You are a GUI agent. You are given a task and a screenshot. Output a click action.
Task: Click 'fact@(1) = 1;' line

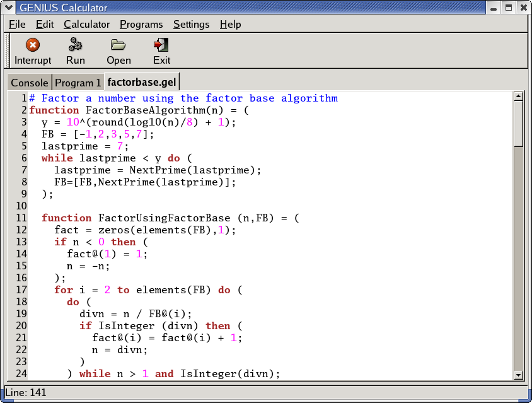[x=107, y=254]
